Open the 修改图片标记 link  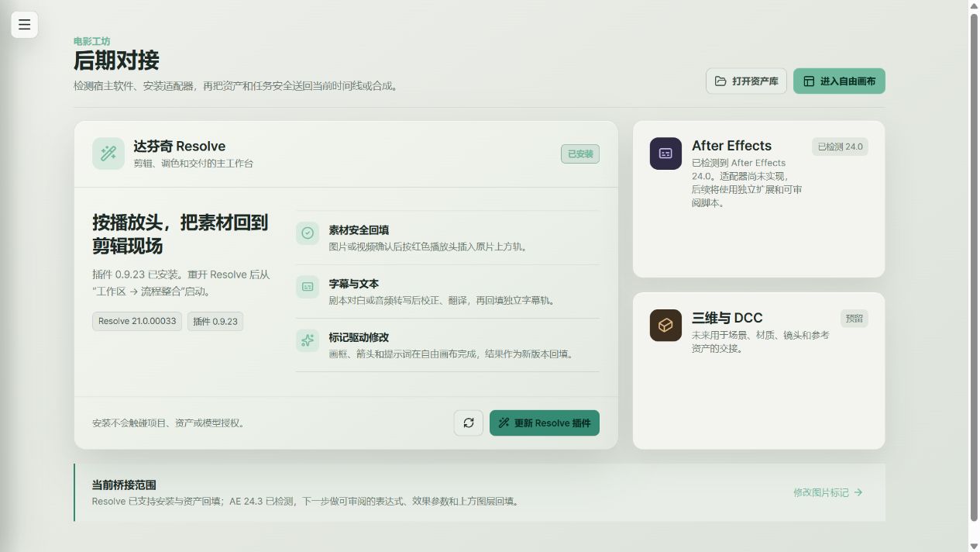click(x=827, y=492)
